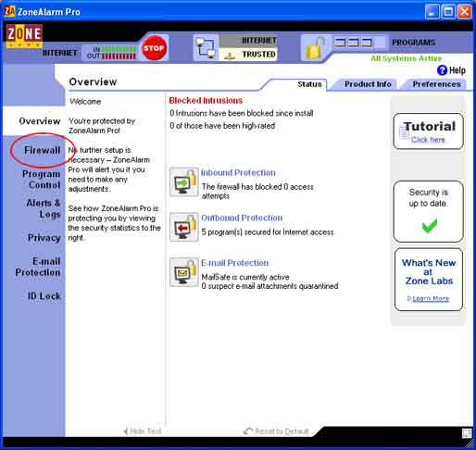Click the Internet Lock padlock icon
This screenshot has width=476, height=450.
[315, 48]
